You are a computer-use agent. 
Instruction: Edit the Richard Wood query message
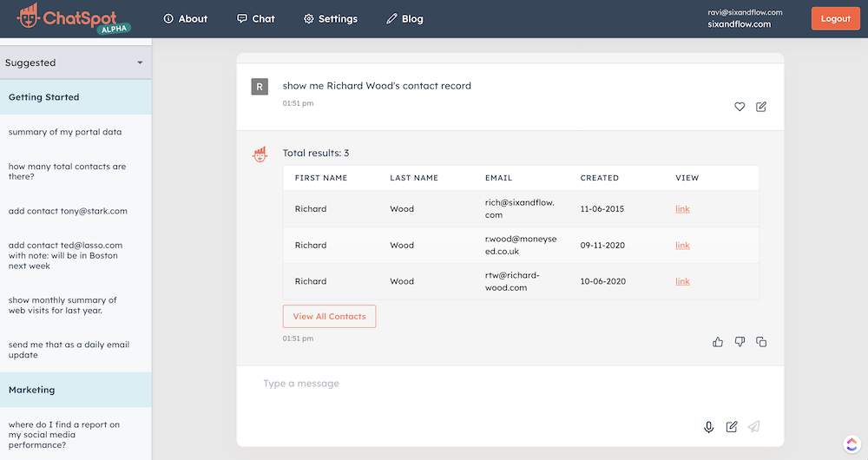pyautogui.click(x=761, y=107)
